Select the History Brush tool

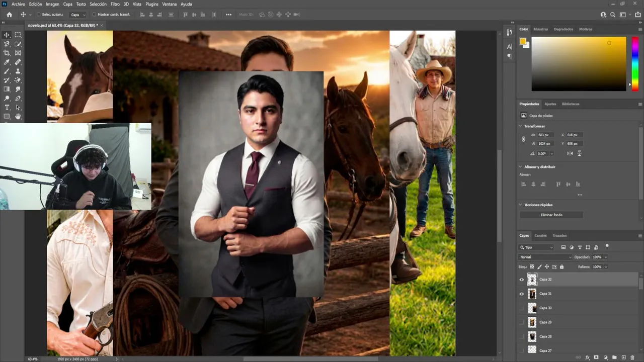(x=7, y=80)
